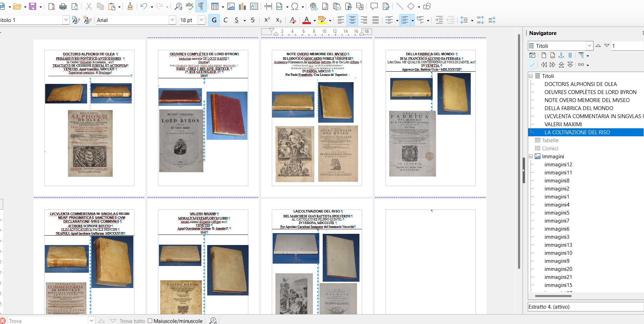Toggle Superscript formatting
The height and width of the screenshot is (324, 644).
pos(267,20)
